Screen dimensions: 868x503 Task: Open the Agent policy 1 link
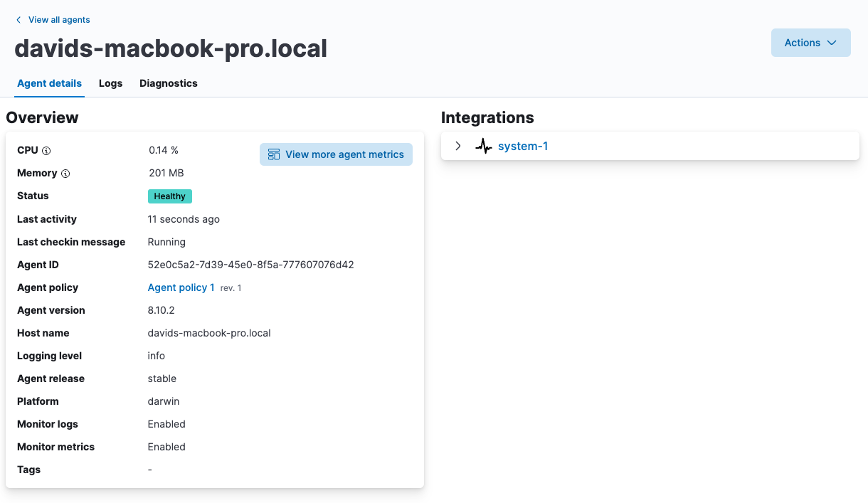tap(181, 287)
